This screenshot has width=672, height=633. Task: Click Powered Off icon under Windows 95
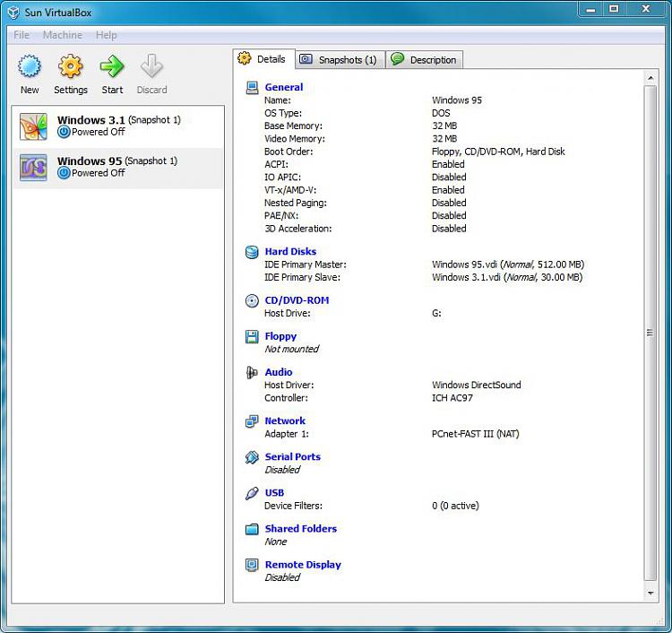[x=64, y=173]
